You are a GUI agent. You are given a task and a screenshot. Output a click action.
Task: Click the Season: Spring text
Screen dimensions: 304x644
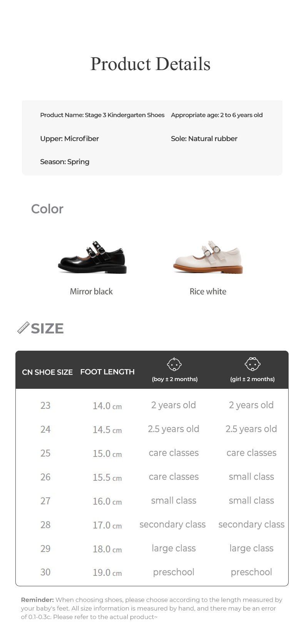coord(65,162)
